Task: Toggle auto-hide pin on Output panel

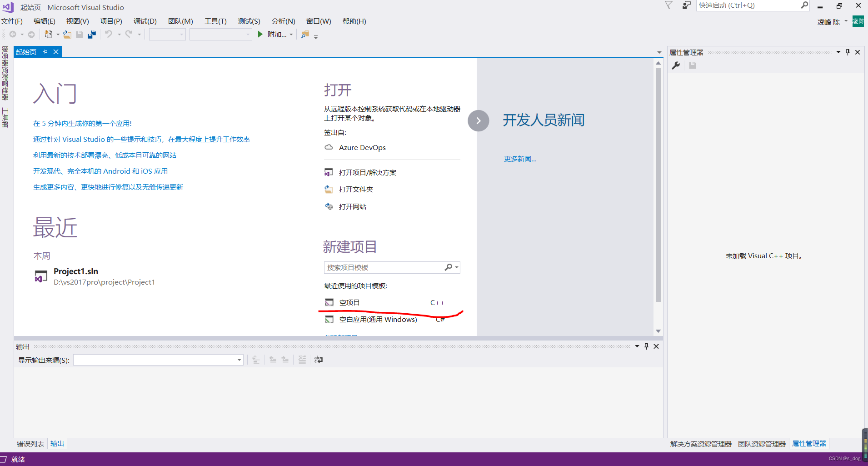Action: click(x=646, y=346)
